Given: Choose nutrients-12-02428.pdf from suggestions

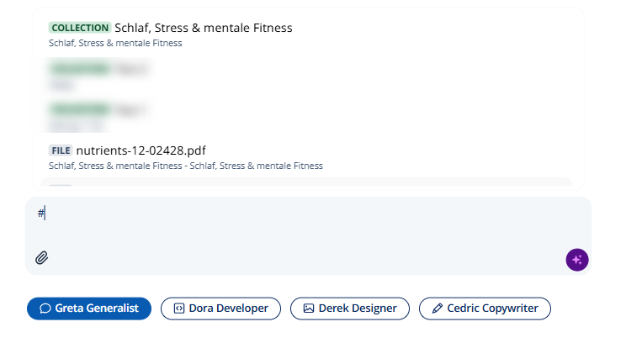Looking at the screenshot, I should tap(308, 157).
